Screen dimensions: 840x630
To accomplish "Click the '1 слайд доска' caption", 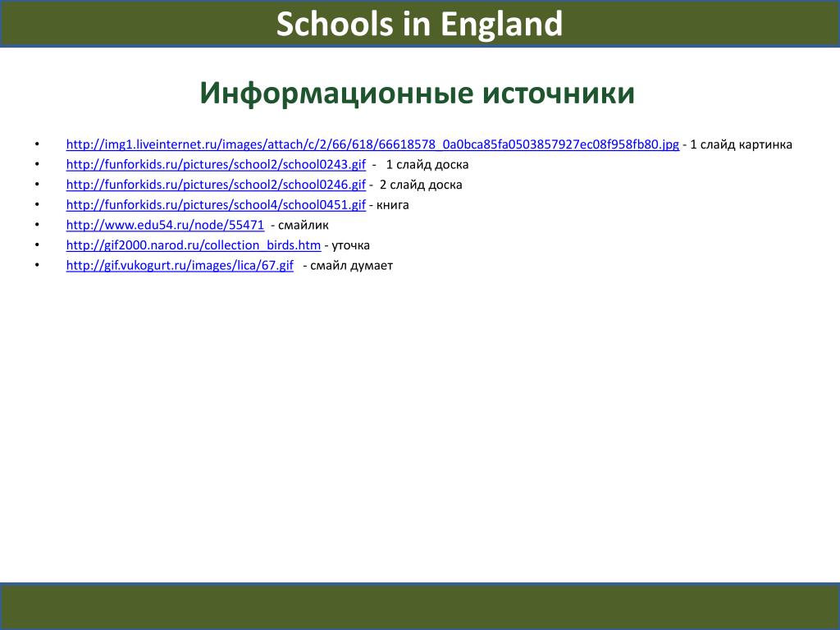I will (427, 164).
